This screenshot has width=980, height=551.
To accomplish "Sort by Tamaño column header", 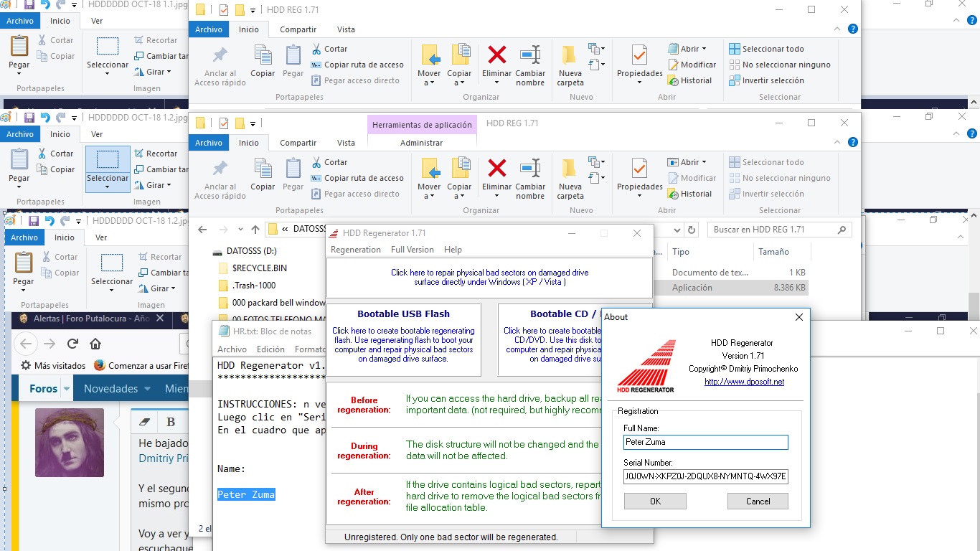I will [773, 252].
